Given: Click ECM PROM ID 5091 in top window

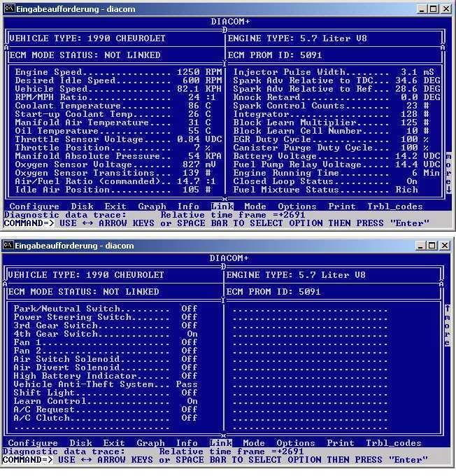Looking at the screenshot, I should 275,55.
